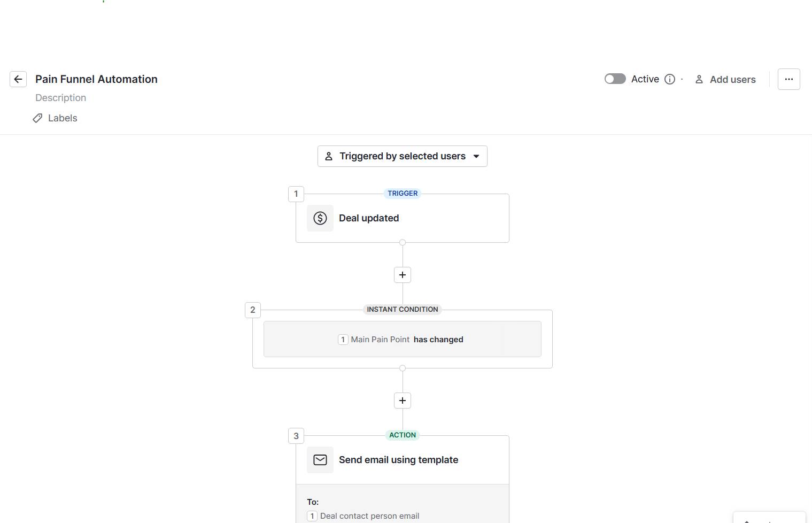Open the Triggered by selected users dropdown
The width and height of the screenshot is (812, 523).
[x=402, y=156]
